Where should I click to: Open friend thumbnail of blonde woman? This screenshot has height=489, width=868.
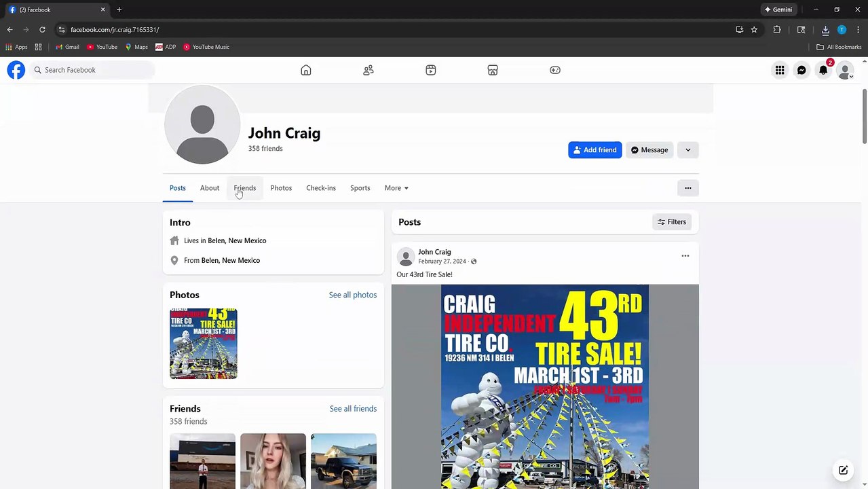click(x=273, y=461)
